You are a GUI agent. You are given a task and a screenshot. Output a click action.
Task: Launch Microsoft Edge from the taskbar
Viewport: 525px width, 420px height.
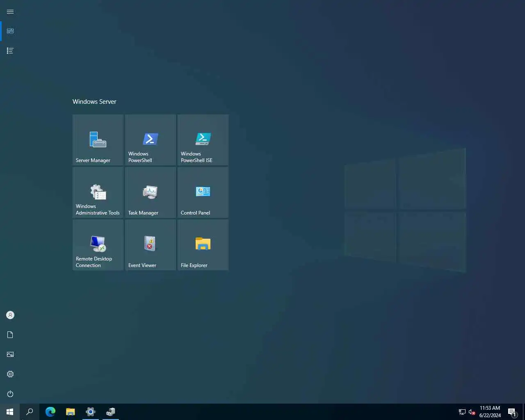pos(50,412)
